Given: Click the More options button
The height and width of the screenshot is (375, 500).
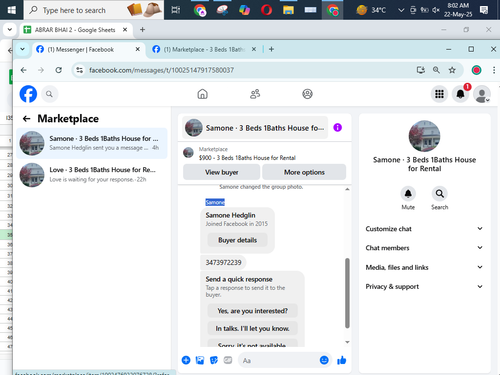Looking at the screenshot, I should coord(304,172).
